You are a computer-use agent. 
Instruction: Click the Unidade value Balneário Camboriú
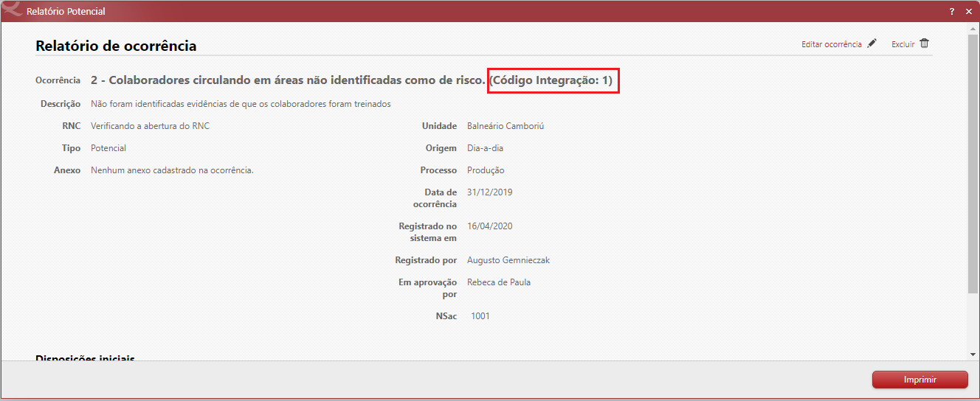click(x=505, y=126)
